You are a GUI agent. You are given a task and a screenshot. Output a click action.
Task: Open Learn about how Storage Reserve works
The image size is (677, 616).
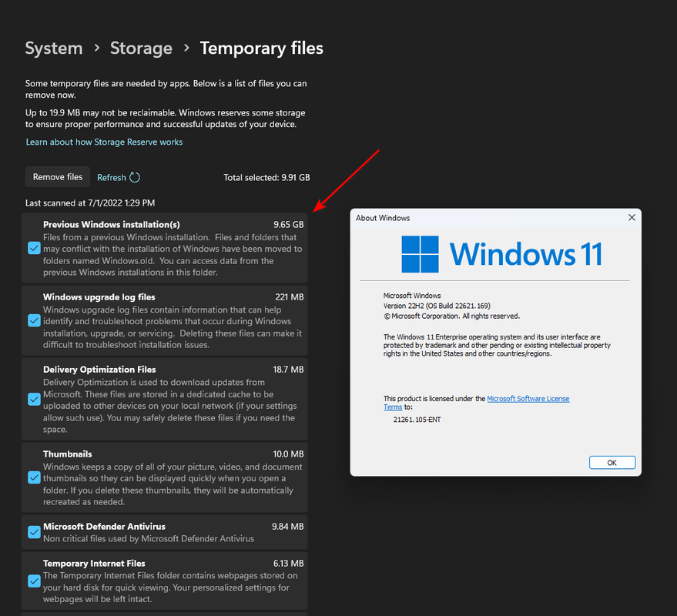pyautogui.click(x=104, y=142)
